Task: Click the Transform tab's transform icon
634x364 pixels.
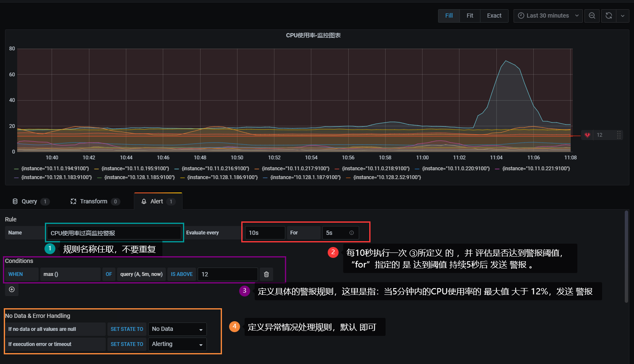Action: point(73,201)
